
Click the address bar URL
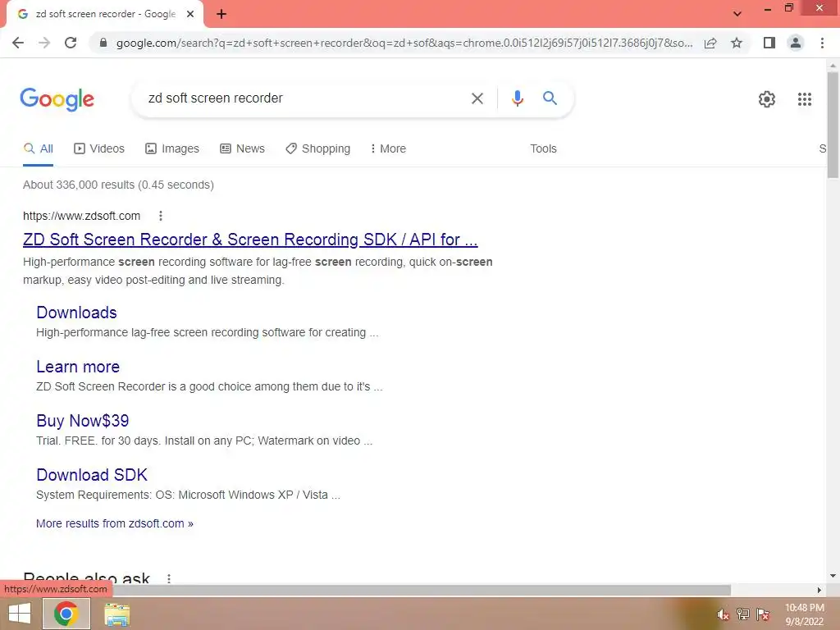pos(404,43)
